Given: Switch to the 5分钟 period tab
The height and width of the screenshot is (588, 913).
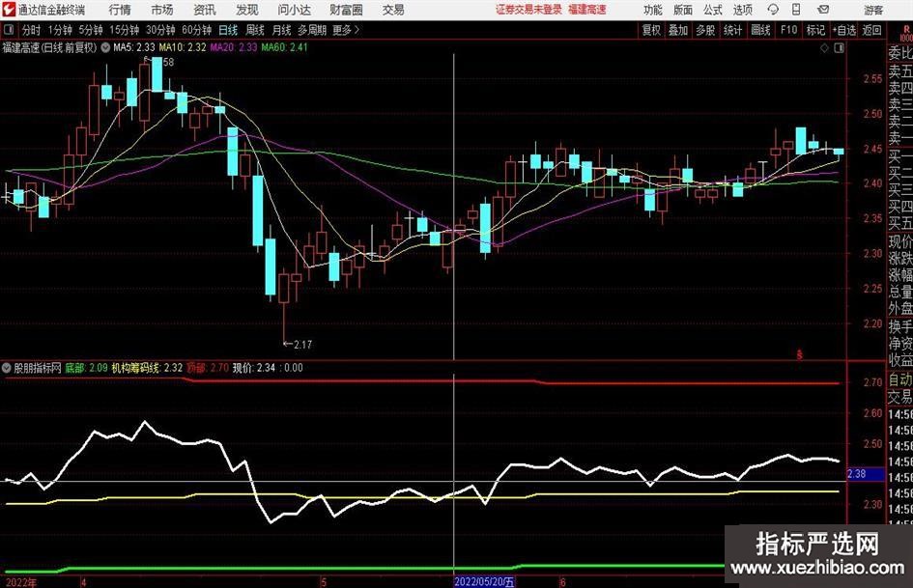Looking at the screenshot, I should (x=91, y=30).
